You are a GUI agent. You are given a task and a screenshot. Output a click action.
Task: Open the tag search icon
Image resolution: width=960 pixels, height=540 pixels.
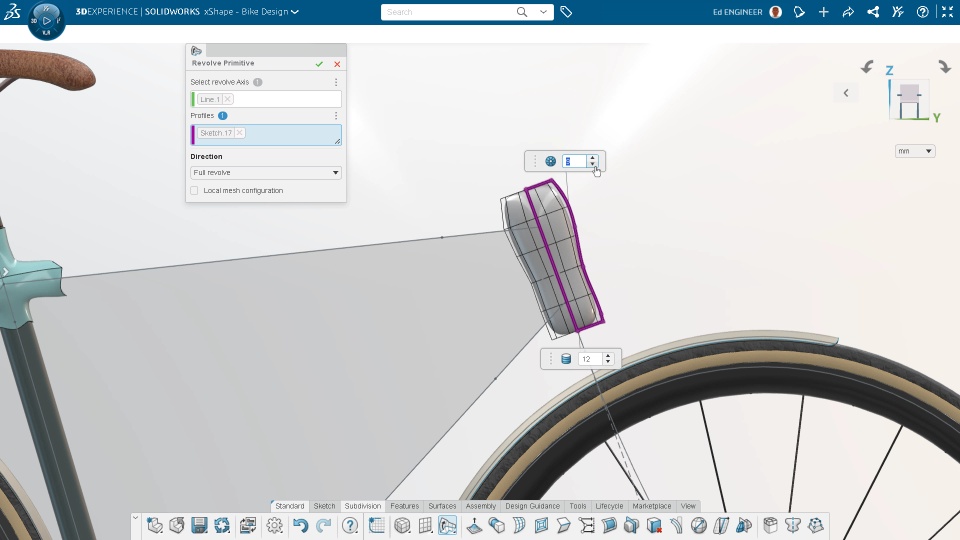point(566,12)
